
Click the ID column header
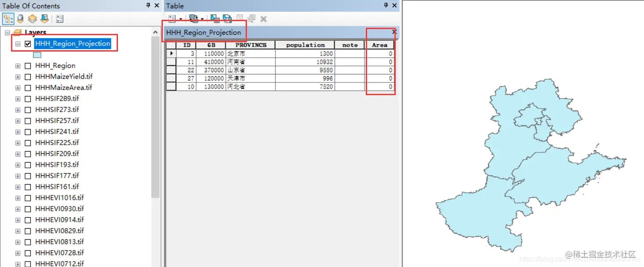click(187, 45)
